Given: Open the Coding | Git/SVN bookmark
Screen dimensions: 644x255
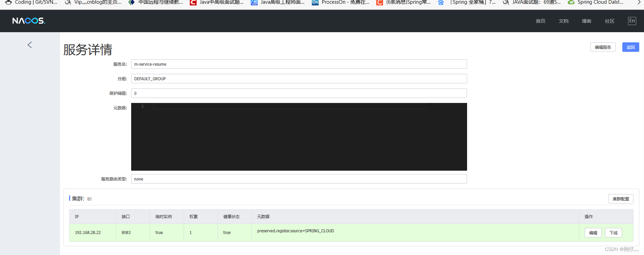Looking at the screenshot, I should coord(31,2).
